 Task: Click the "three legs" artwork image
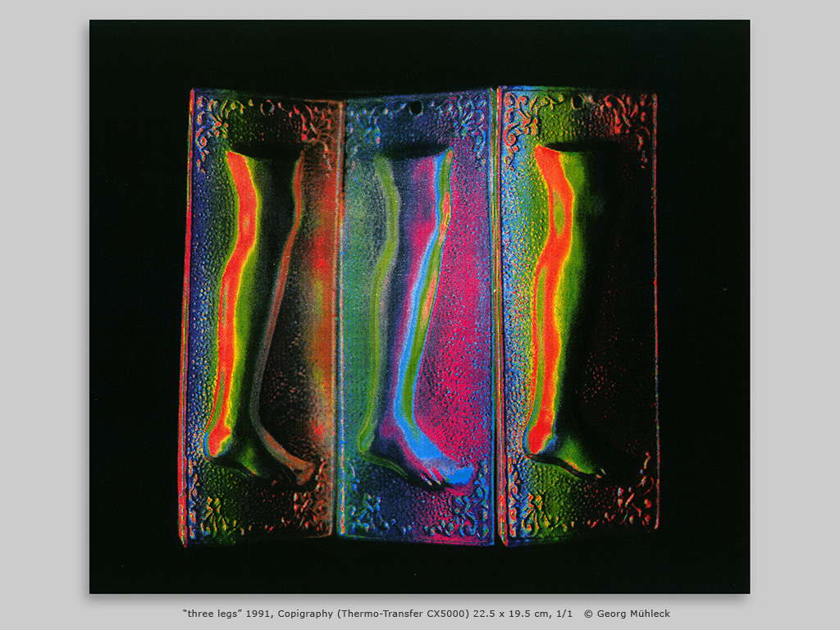[419, 307]
